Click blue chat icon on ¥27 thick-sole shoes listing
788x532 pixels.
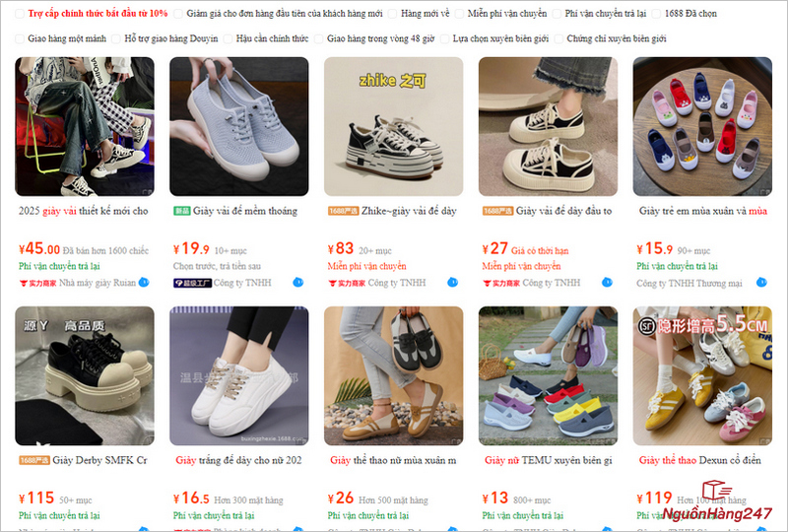point(607,282)
